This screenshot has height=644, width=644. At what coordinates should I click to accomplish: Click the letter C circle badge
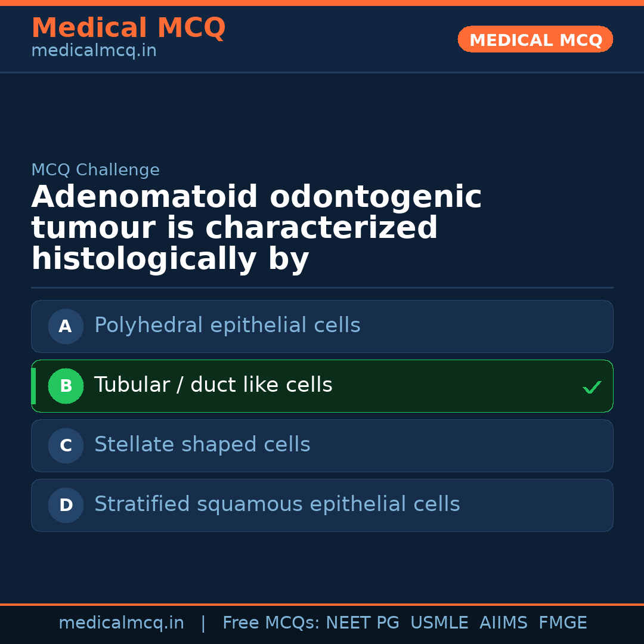(66, 445)
